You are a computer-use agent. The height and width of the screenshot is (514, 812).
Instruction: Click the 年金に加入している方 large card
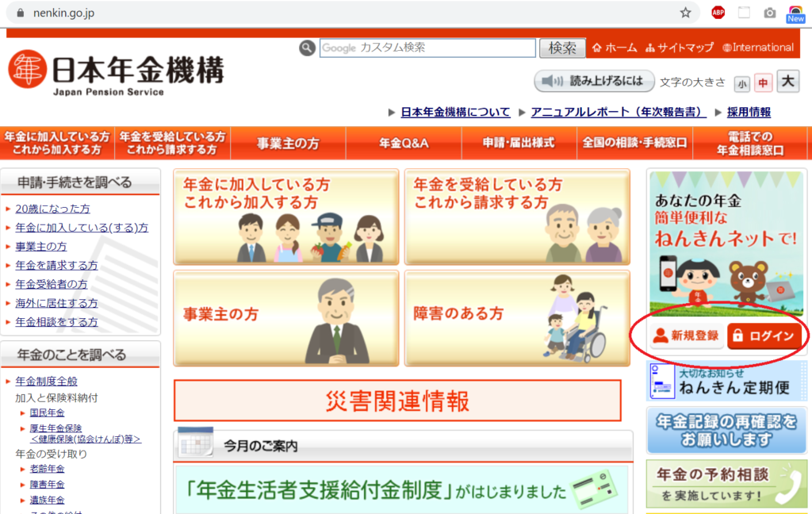click(x=285, y=217)
